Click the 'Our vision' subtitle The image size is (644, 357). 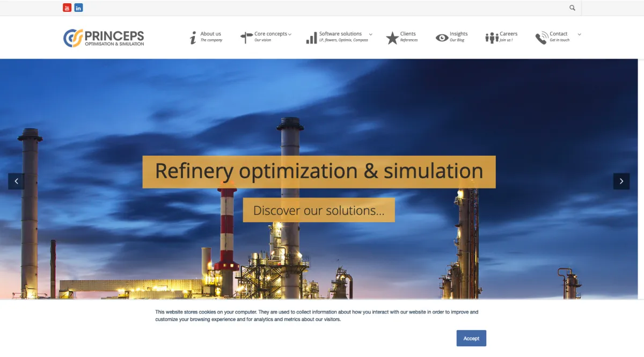point(263,40)
